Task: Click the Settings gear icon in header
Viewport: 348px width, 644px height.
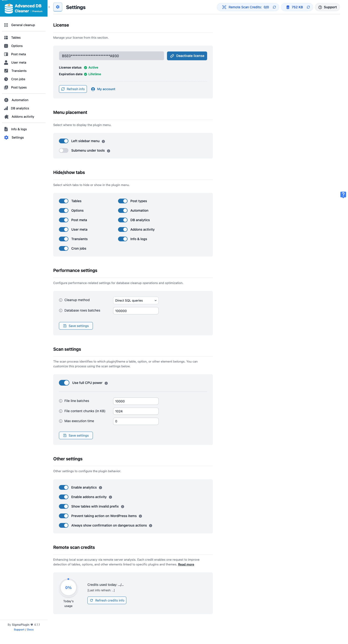Action: pyautogui.click(x=58, y=7)
